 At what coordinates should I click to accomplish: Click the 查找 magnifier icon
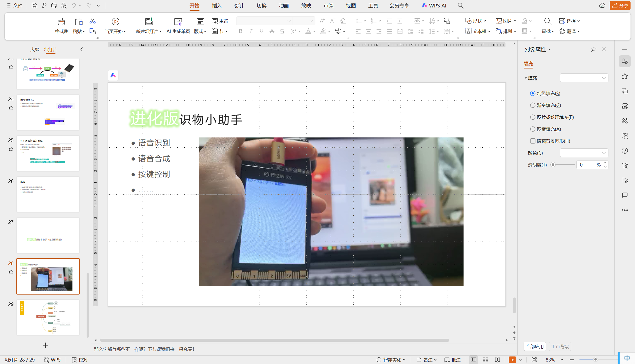pos(547,22)
